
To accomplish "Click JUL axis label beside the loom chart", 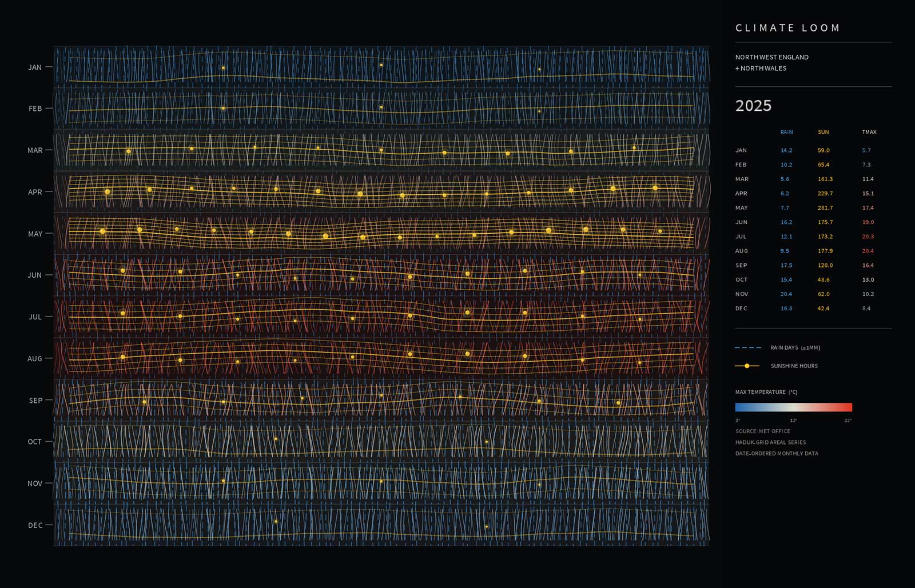I will [x=35, y=317].
